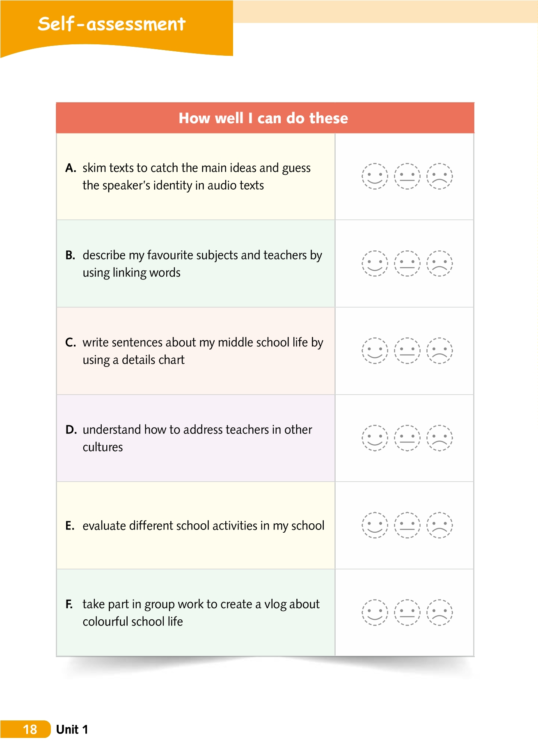Select the neutral face for item C
538x756 pixels.
click(x=407, y=351)
